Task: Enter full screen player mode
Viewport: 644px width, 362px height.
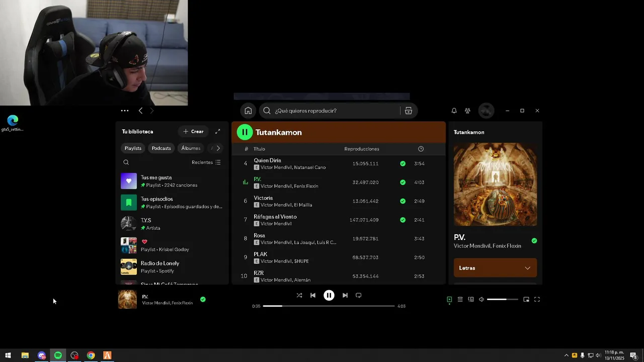Action: pyautogui.click(x=537, y=299)
